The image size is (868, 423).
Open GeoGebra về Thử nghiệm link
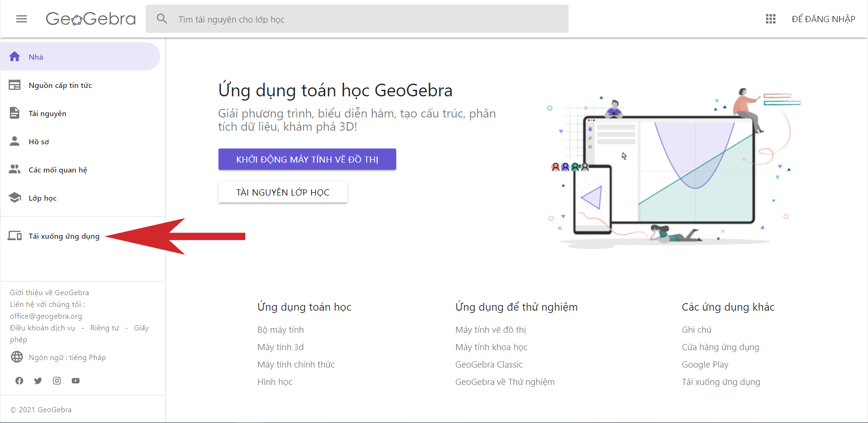tap(505, 382)
